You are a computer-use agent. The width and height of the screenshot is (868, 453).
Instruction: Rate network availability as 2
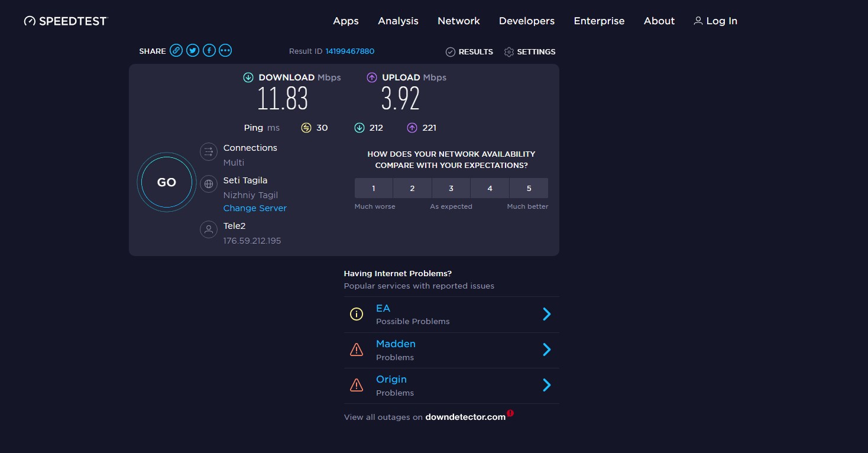point(412,188)
